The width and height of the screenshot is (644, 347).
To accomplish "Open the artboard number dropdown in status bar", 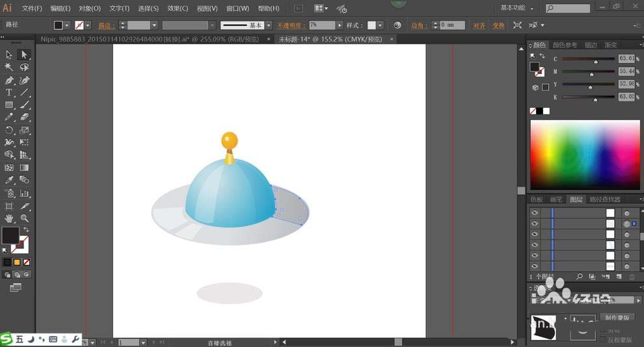I will pos(143,342).
